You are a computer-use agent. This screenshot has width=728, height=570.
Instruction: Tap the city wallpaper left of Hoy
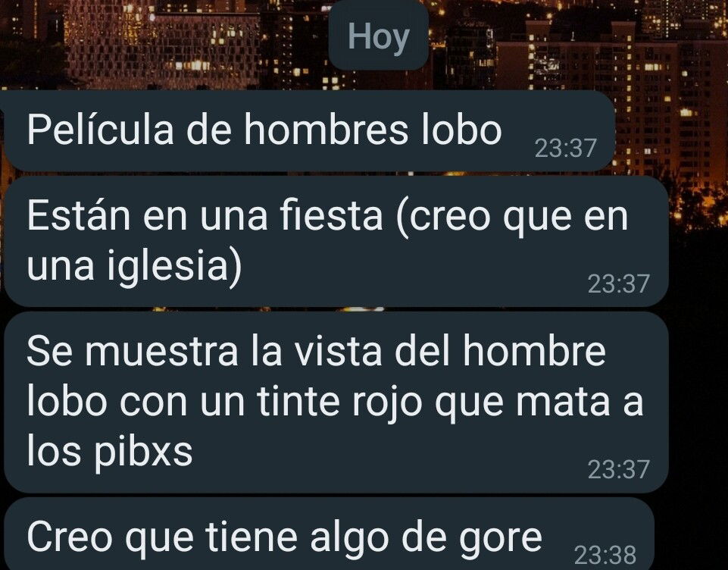(x=163, y=42)
